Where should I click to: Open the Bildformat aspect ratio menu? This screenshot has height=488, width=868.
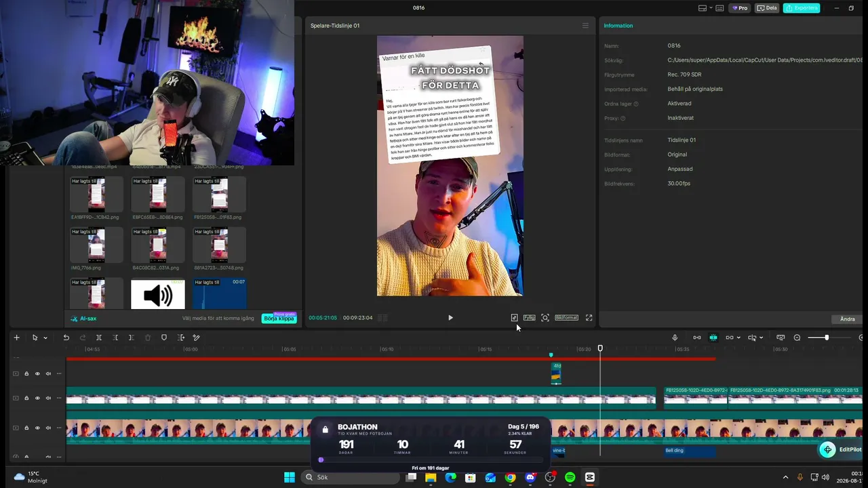[566, 317]
